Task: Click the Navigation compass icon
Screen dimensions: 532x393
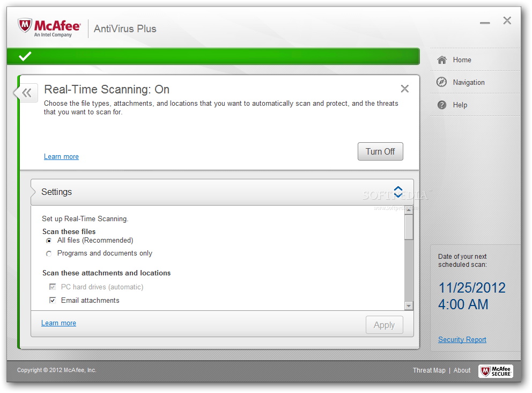Action: (442, 82)
